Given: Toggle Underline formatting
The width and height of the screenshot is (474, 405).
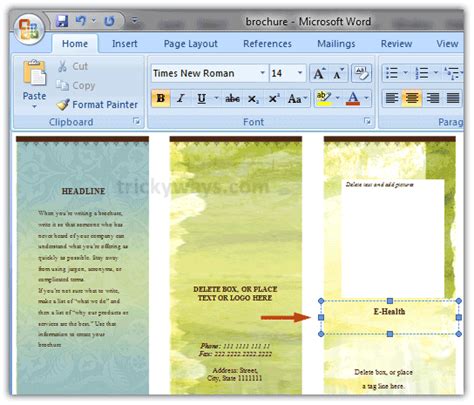Looking at the screenshot, I should (201, 98).
